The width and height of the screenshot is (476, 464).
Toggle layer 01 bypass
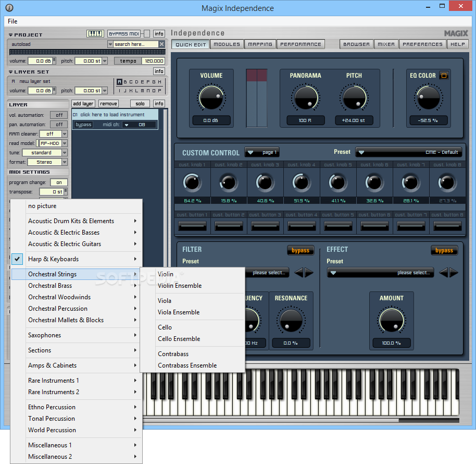[83, 125]
